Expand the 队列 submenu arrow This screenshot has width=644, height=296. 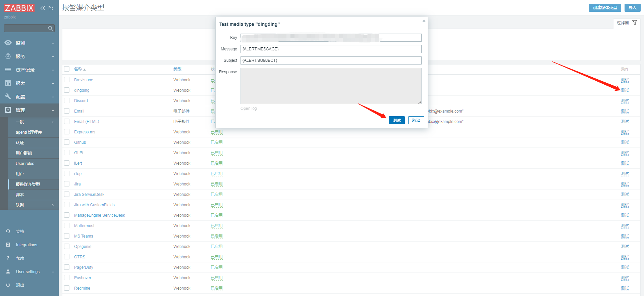[53, 205]
